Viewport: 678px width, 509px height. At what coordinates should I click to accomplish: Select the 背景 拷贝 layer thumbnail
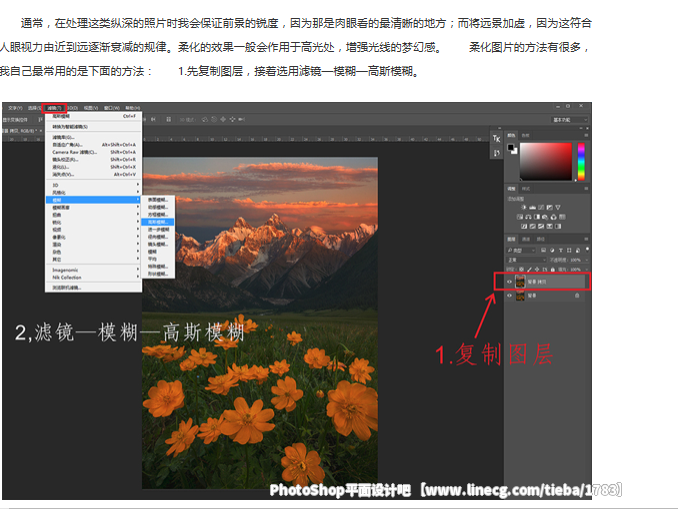[x=520, y=282]
